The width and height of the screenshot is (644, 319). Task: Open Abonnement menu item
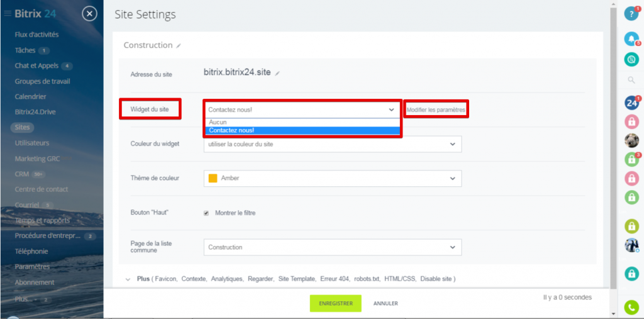click(35, 283)
